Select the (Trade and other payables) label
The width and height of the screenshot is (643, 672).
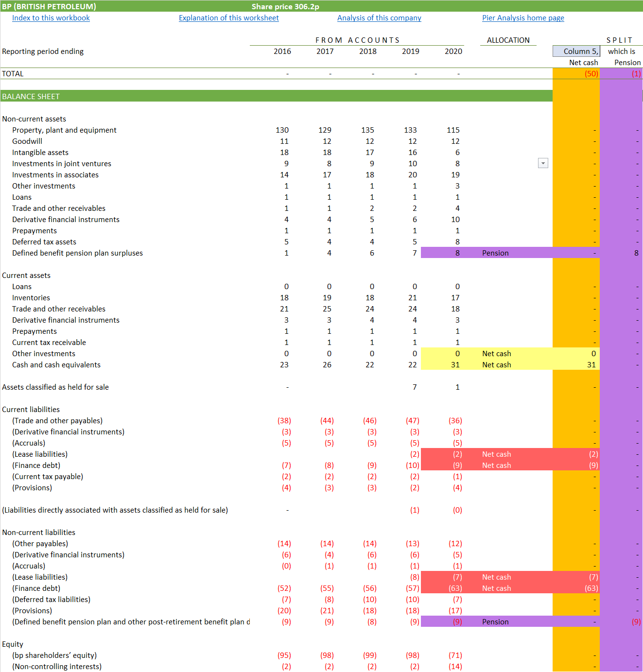point(57,421)
